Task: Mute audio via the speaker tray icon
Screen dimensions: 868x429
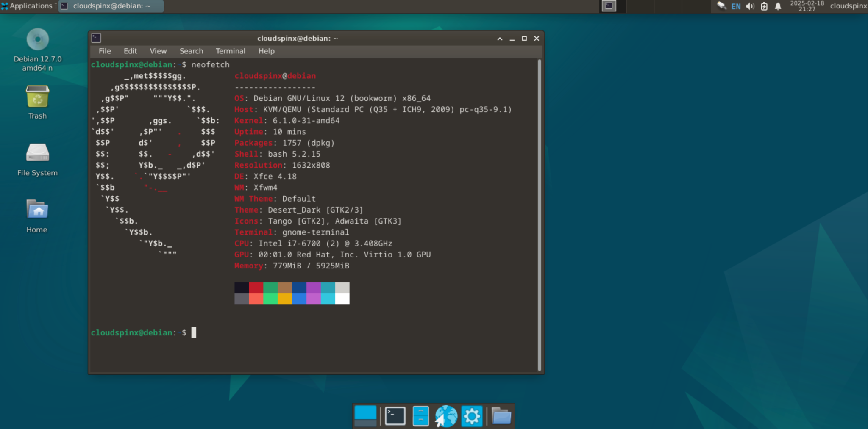Action: [749, 6]
